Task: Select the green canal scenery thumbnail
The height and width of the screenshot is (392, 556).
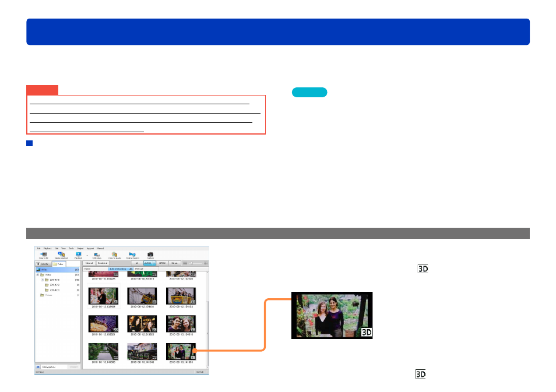Action: coord(103,351)
